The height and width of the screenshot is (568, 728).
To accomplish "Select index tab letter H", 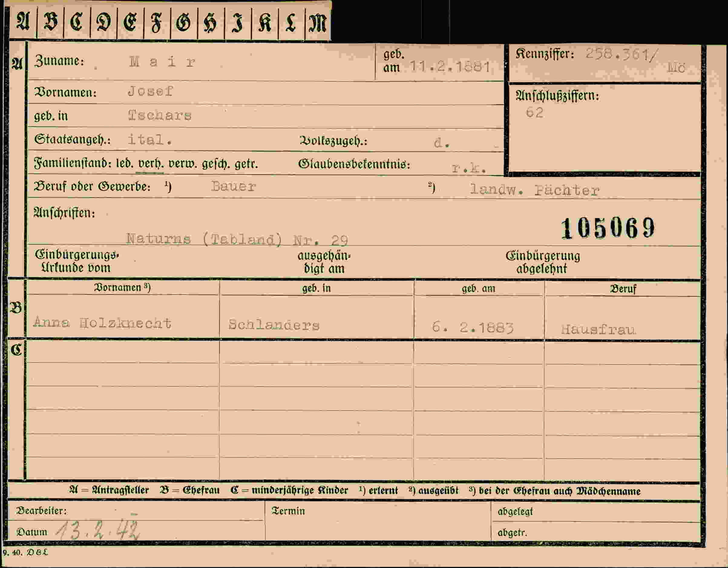I will coord(211,23).
